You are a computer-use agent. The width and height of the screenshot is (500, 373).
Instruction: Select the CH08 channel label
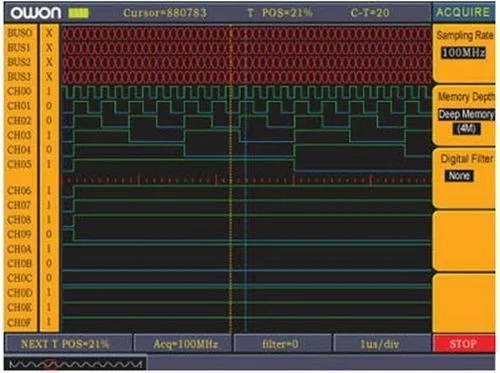tap(19, 220)
